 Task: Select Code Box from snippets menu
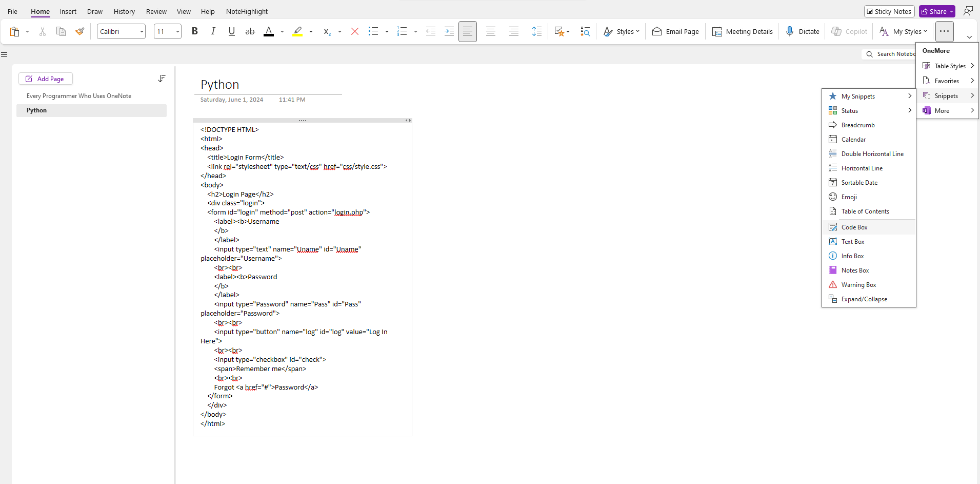[854, 227]
